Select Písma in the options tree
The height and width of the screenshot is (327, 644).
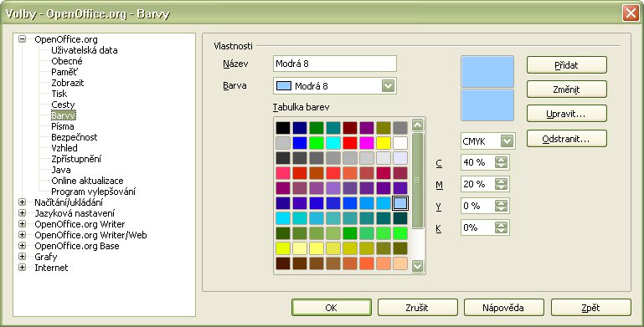(x=63, y=126)
